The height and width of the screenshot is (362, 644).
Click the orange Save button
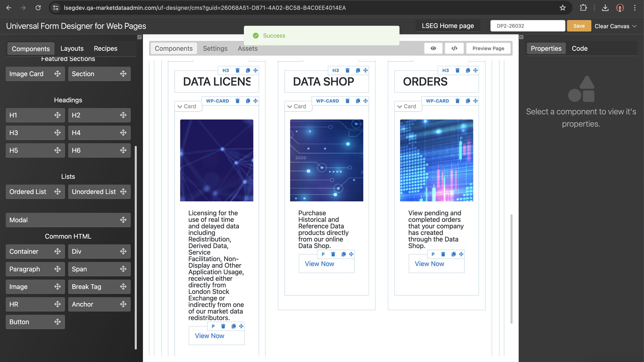click(579, 26)
